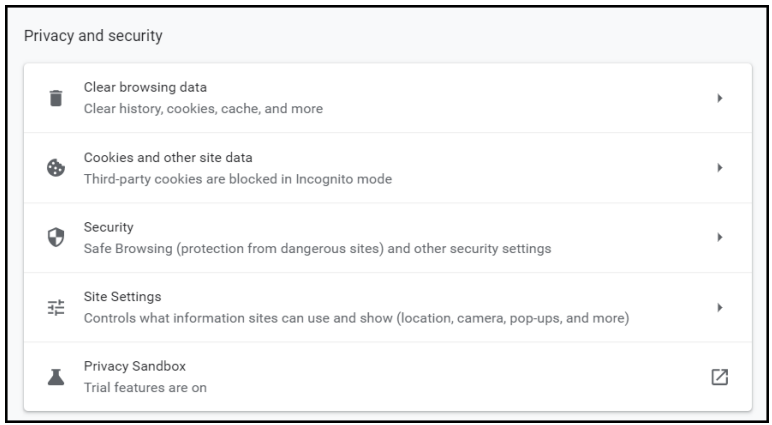This screenshot has height=425, width=772.
Task: Click the 'Privacy and security' heading
Action: coord(93,36)
